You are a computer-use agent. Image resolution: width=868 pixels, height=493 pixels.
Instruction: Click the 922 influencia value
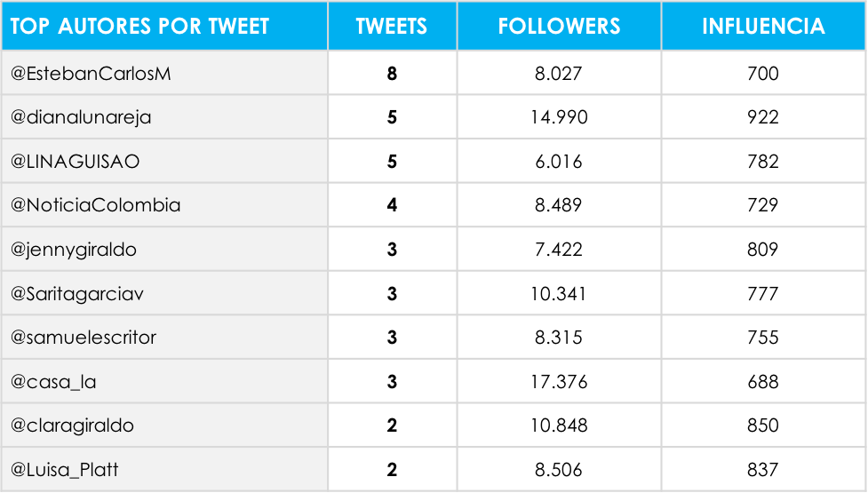[x=763, y=117]
